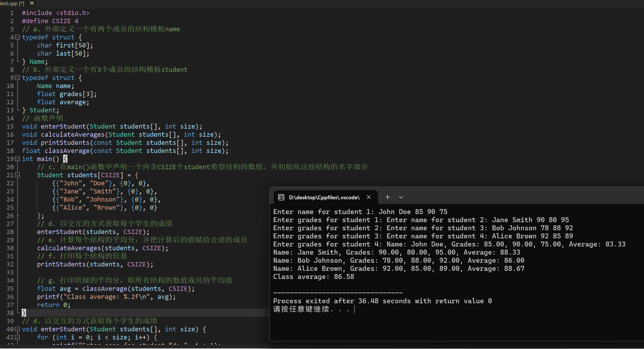Click 'Enter name for student 1: John Doe' line
The image size is (644, 349).
click(360, 212)
